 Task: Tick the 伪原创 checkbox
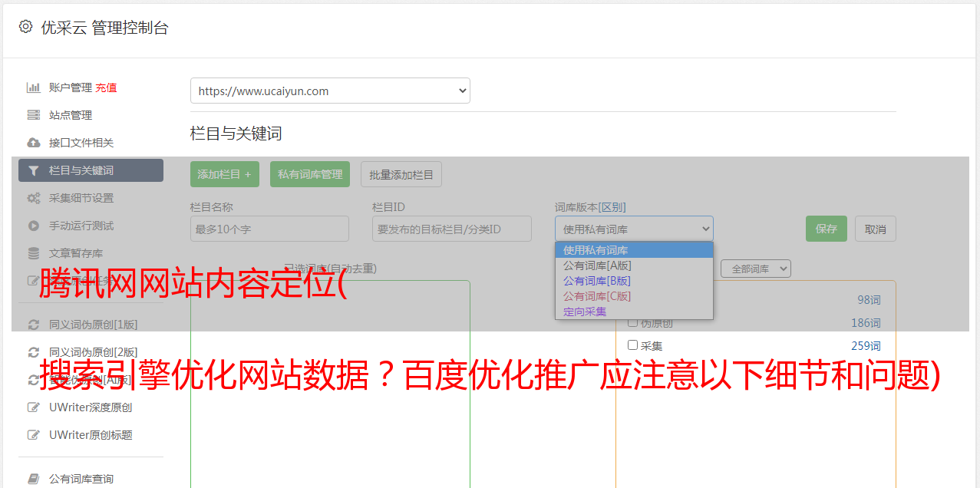pos(633,322)
